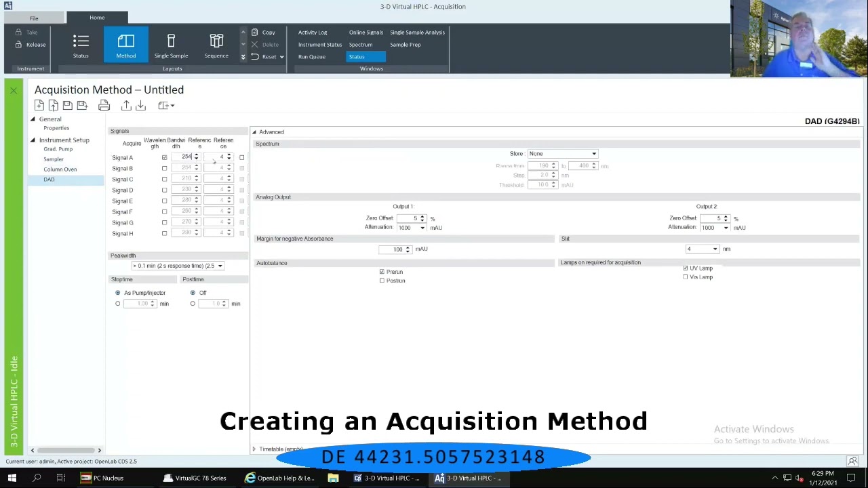Collapse the Advanced section
Image resolution: width=868 pixels, height=488 pixels.
pyautogui.click(x=254, y=132)
